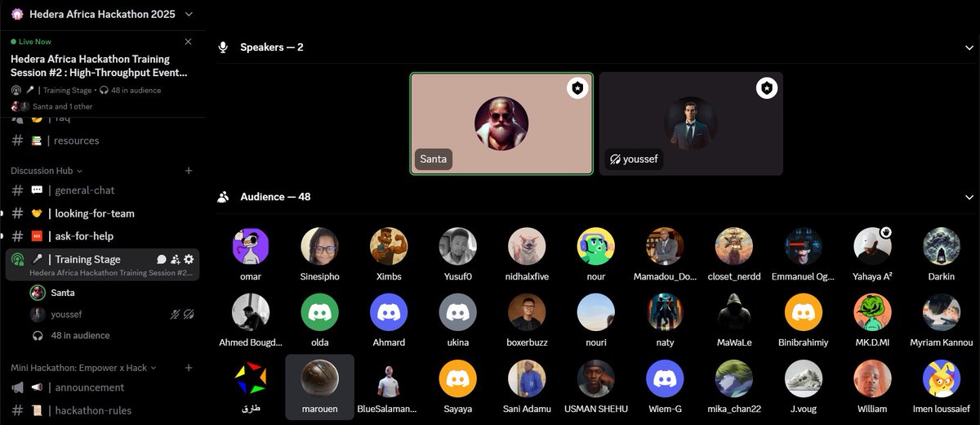The width and height of the screenshot is (980, 425).
Task: Click Myriam Kannou's avatar in audience
Action: pyautogui.click(x=942, y=312)
